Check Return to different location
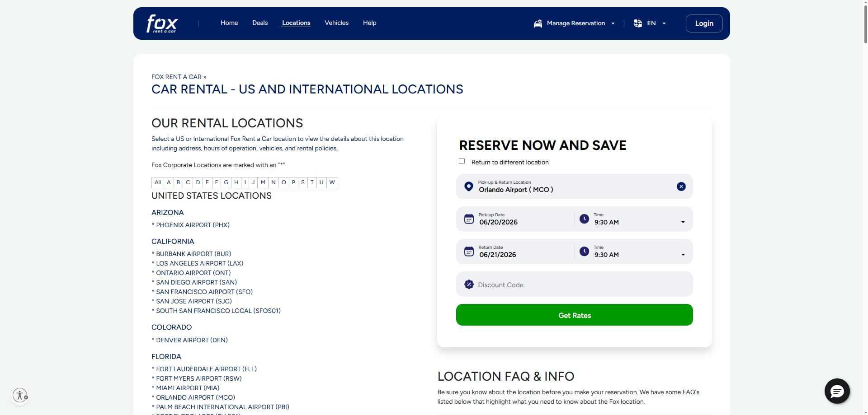868x415 pixels. point(462,161)
